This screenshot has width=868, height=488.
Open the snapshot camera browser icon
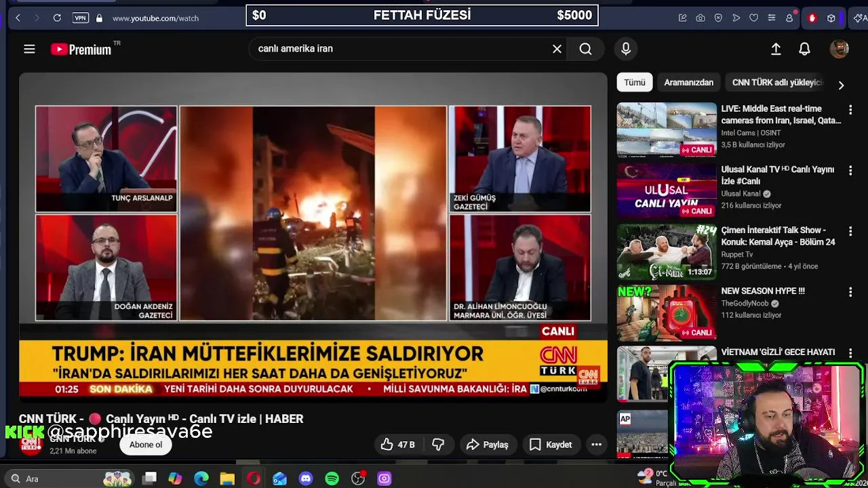click(x=701, y=18)
